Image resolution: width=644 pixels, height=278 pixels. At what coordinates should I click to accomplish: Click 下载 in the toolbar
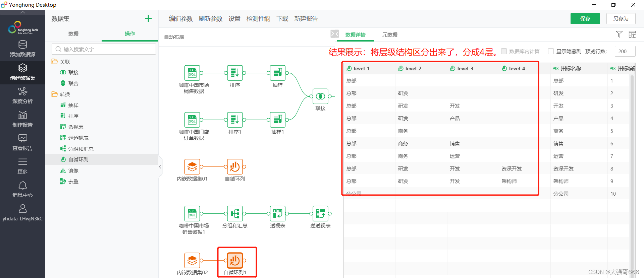click(282, 19)
